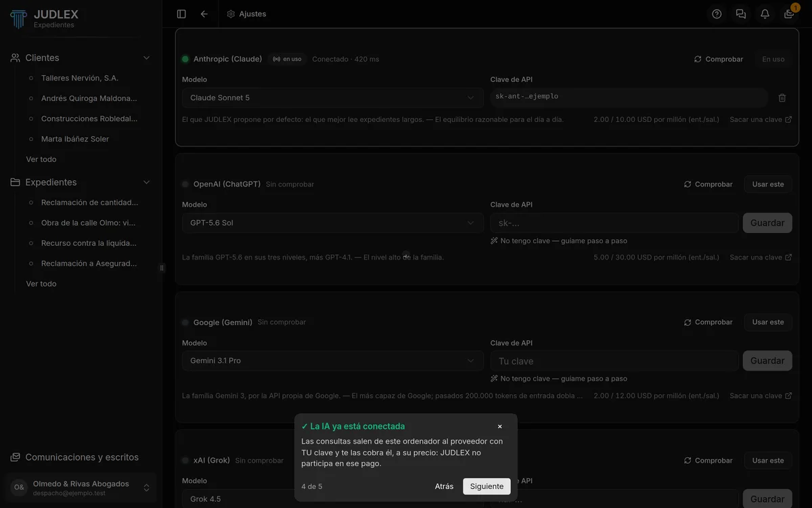Close the 'La IA ya está conectada' popup
Viewport: 812px width, 508px height.
500,426
